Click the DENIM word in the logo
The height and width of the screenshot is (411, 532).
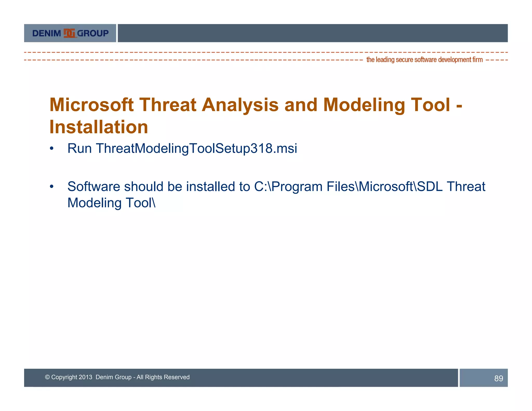(x=46, y=33)
